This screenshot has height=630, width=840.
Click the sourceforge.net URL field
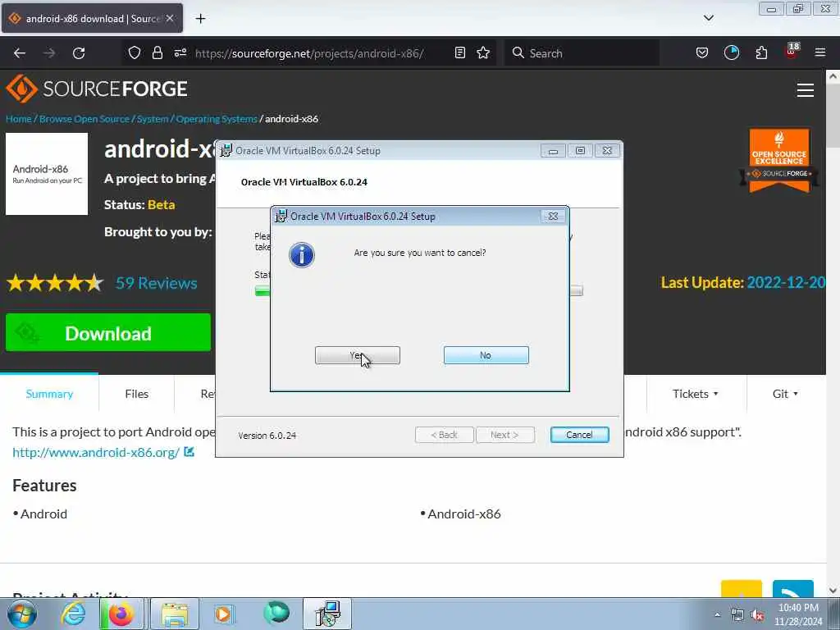pos(309,53)
